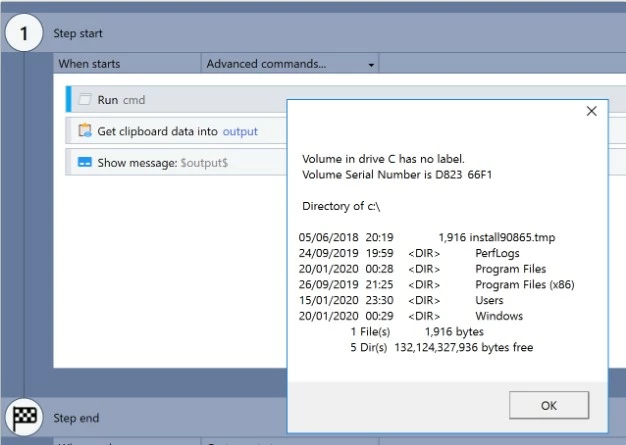Viewport: 626px width, 445px height.
Task: Select the When starts tab
Action: point(127,64)
